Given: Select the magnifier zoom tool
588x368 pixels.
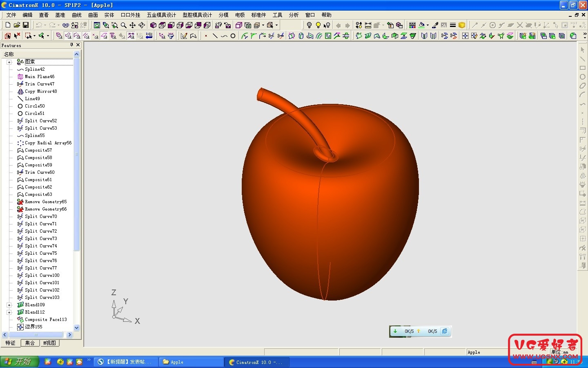Looking at the screenshot, I should (124, 25).
